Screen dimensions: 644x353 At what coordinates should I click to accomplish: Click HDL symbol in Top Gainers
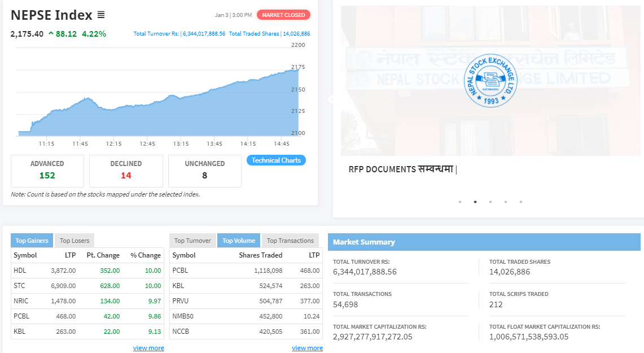point(20,271)
